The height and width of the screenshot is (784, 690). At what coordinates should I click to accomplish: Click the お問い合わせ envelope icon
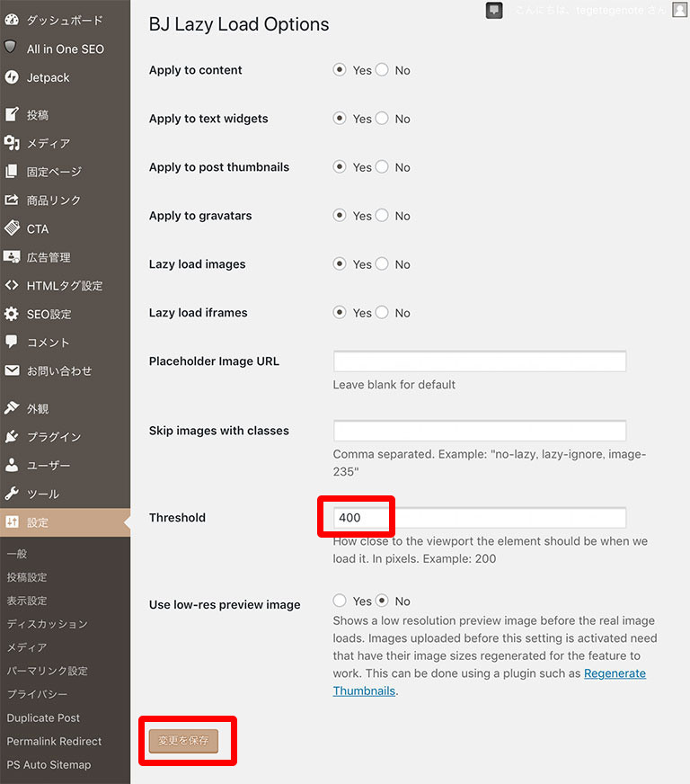[x=12, y=370]
